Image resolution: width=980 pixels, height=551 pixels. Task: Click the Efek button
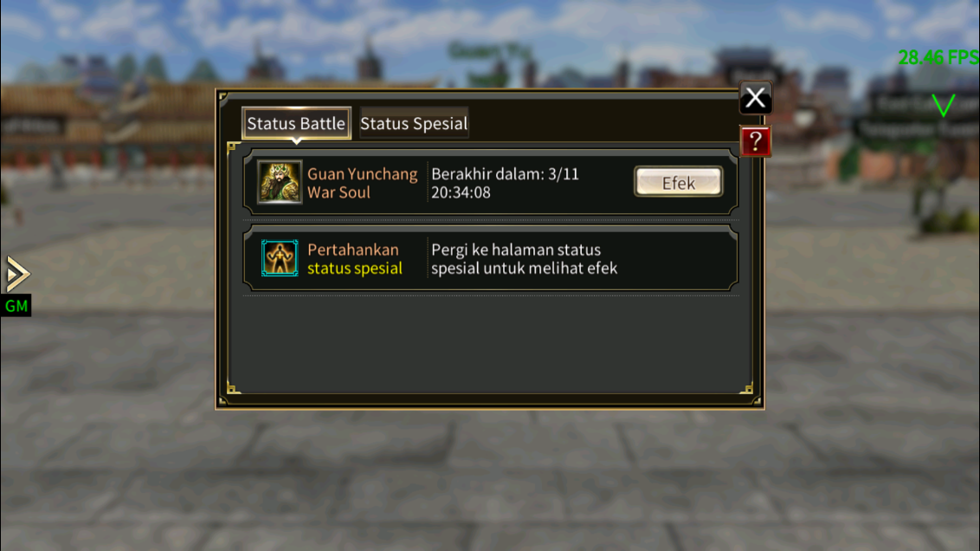point(678,182)
